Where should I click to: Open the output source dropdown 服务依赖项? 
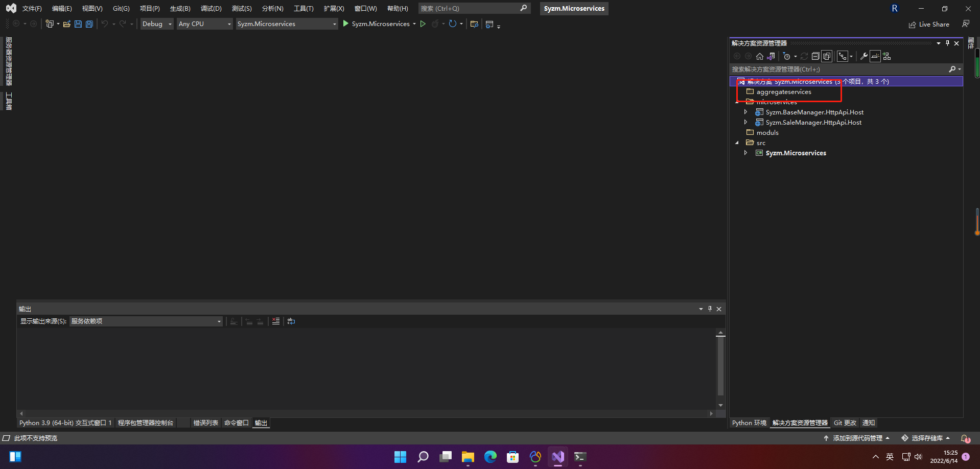(x=146, y=321)
